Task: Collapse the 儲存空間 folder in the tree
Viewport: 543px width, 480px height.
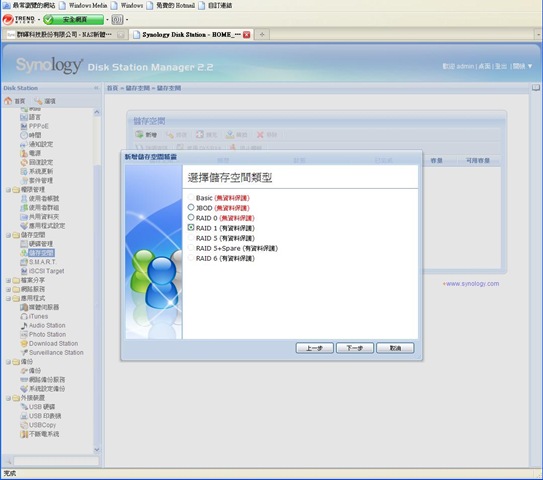Action: (x=8, y=235)
